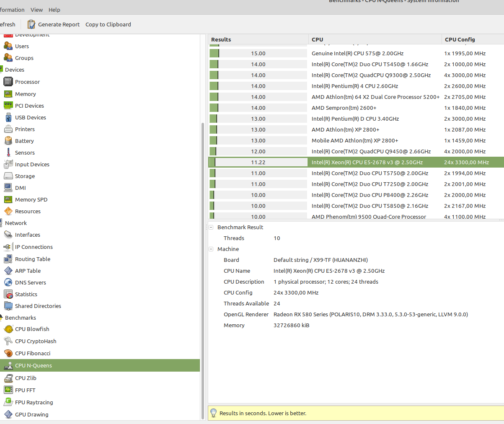Select the Athlon 64 X2 5200+ row

click(356, 97)
